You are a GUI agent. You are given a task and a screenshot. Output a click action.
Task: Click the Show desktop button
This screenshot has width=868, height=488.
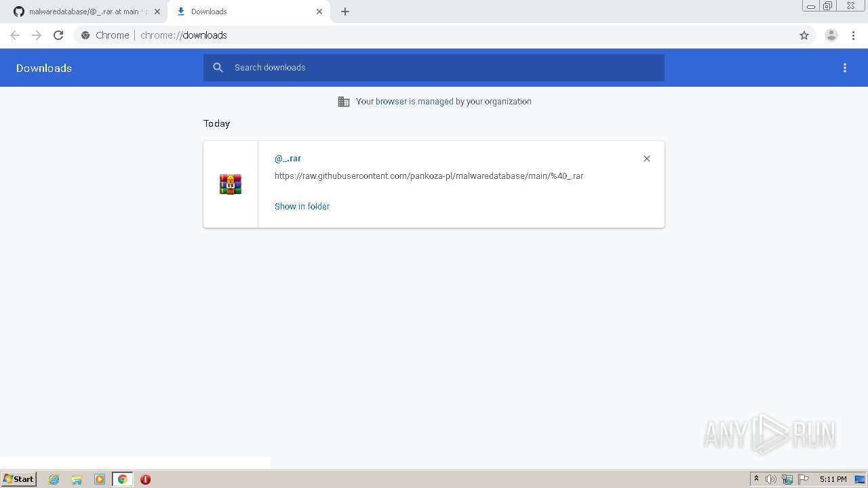click(x=861, y=479)
